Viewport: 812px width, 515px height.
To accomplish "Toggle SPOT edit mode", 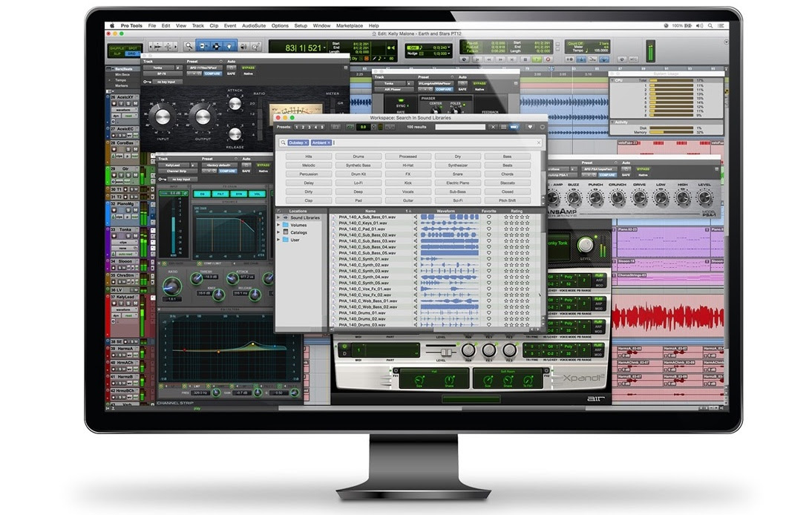I will pyautogui.click(x=133, y=48).
